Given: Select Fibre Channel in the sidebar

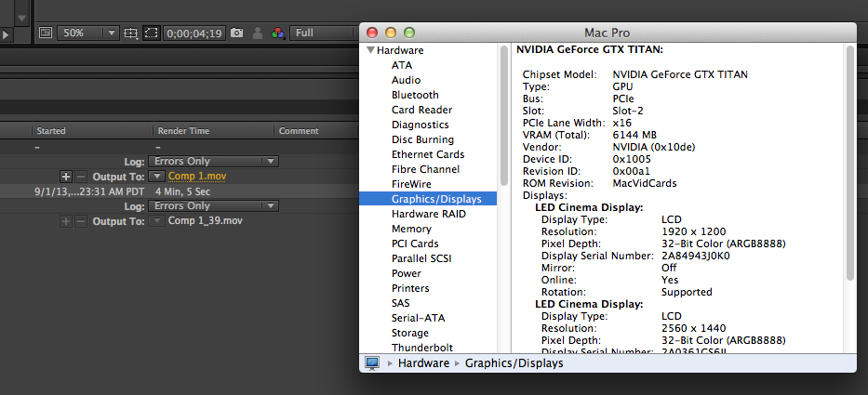Looking at the screenshot, I should (x=426, y=170).
